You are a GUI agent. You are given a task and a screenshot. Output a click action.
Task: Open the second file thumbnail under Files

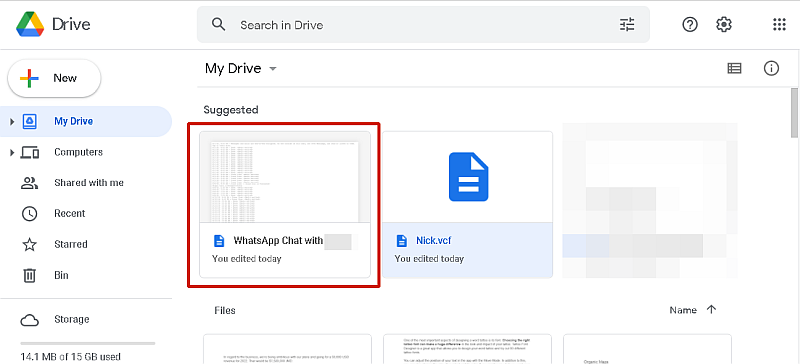(467, 349)
